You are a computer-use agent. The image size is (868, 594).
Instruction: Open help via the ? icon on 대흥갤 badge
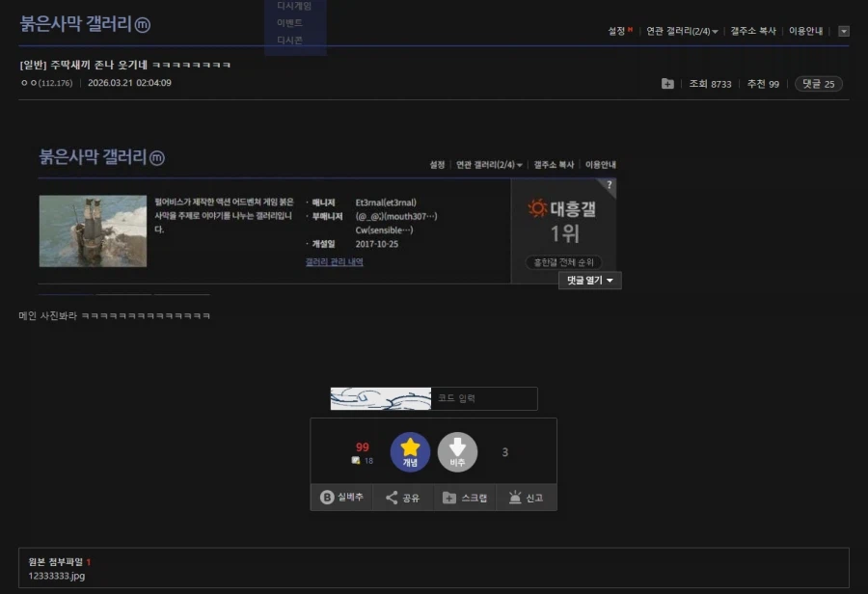click(609, 183)
